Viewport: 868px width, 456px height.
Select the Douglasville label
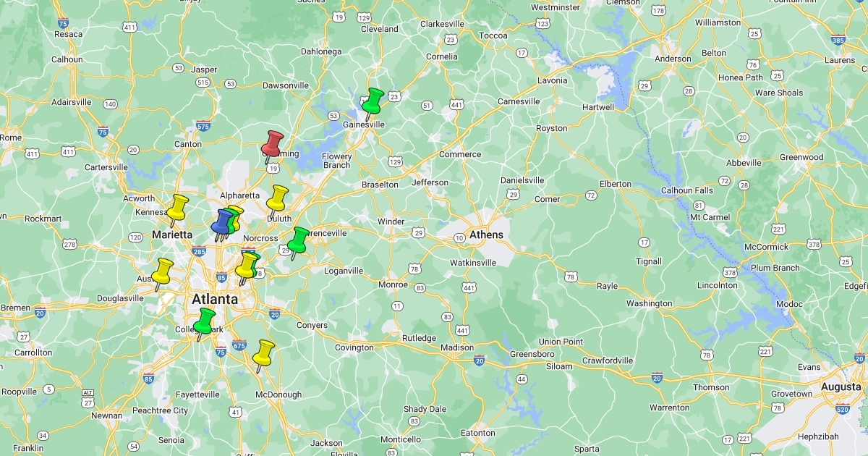[120, 297]
